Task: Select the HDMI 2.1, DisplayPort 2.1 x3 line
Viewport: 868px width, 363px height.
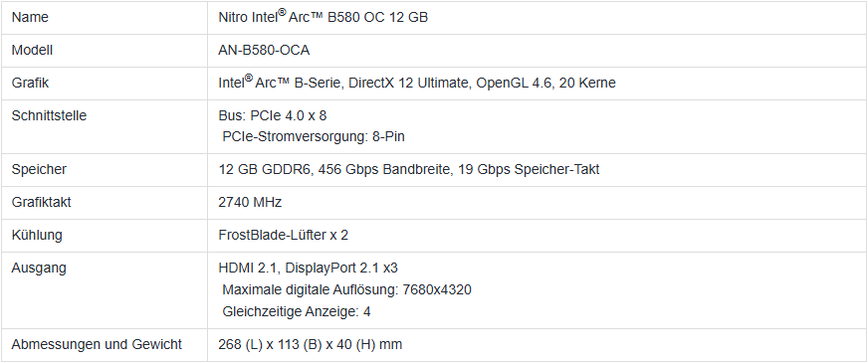Action: tap(309, 268)
